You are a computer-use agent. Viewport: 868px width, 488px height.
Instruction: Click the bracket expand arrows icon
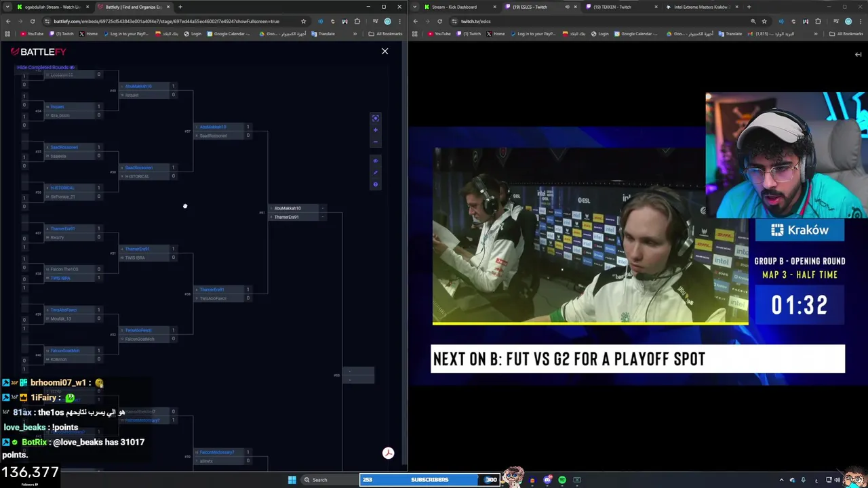point(376,172)
